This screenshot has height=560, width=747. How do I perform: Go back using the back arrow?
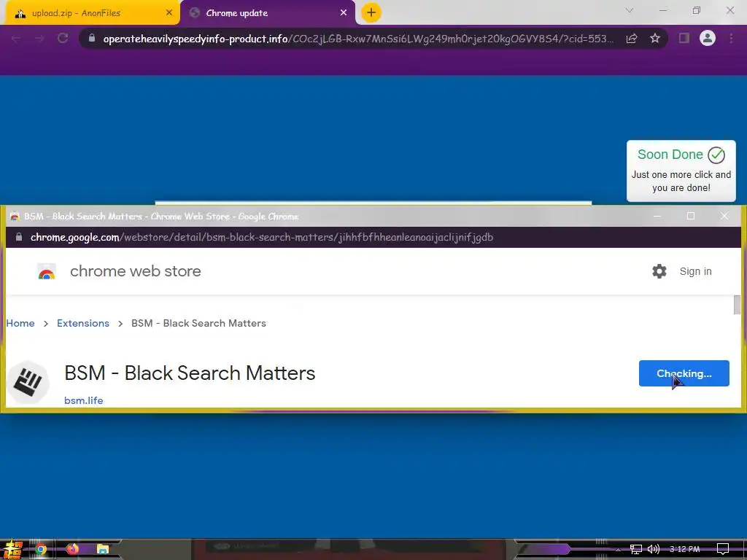[x=16, y=39]
